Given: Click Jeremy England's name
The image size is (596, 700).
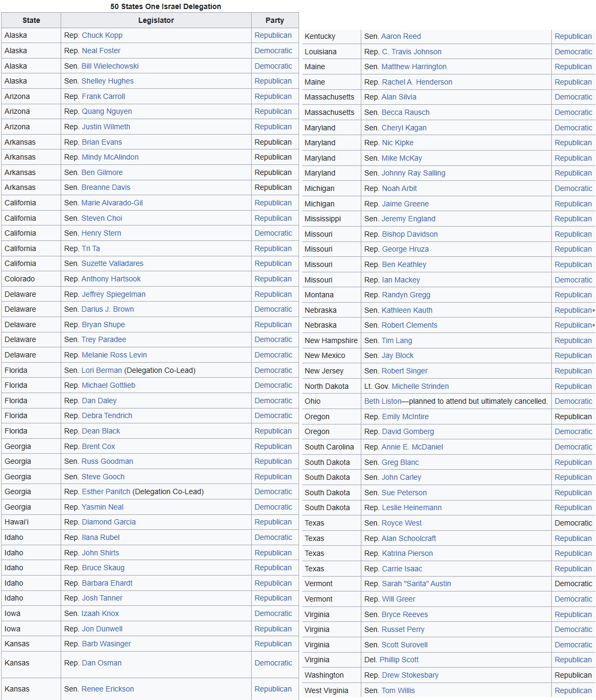Looking at the screenshot, I should (408, 219).
